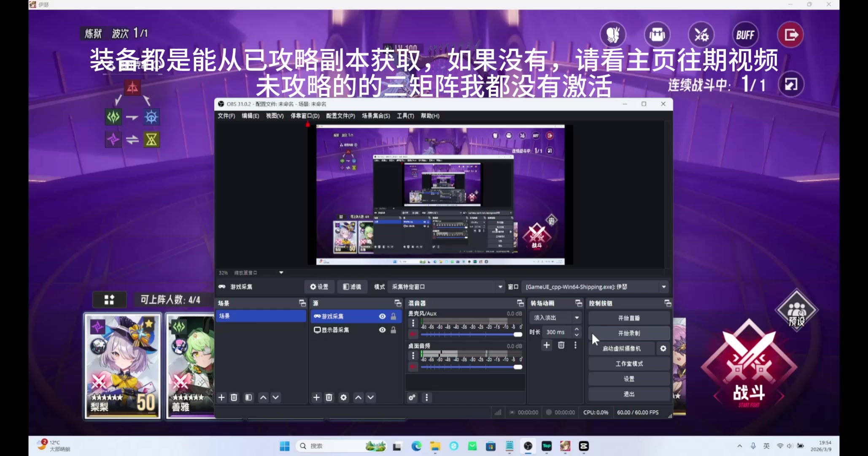The image size is (868, 456).
Task: Click the game's BUFF round icon
Action: point(745,35)
